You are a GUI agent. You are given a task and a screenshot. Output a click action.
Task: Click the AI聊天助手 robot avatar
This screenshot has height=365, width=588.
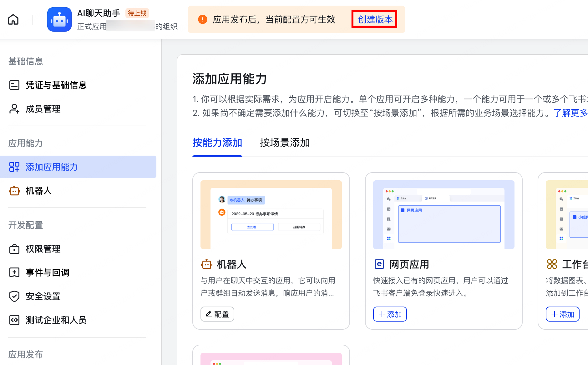(x=59, y=19)
